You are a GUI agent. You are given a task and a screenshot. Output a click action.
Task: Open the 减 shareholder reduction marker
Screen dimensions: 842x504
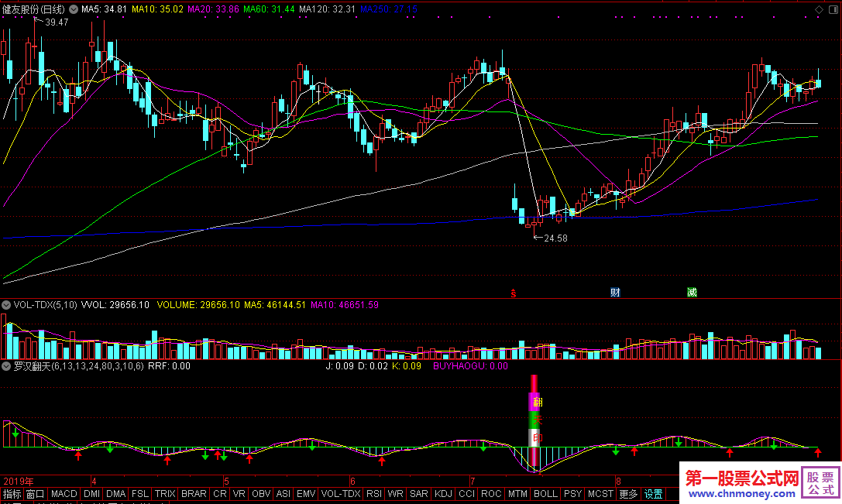pyautogui.click(x=693, y=293)
